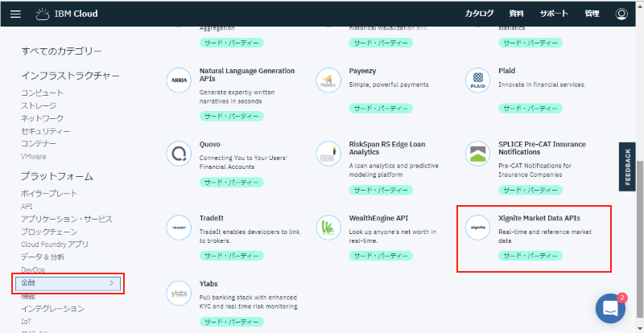Expand the 金融 category chevron
This screenshot has height=333, width=644.
[111, 283]
